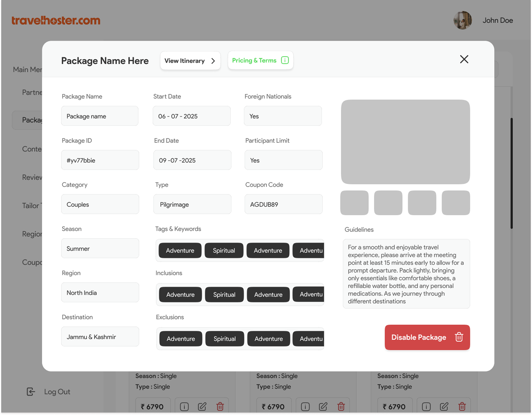Open Pricing & Terms
The width and height of the screenshot is (532, 415).
tap(260, 60)
